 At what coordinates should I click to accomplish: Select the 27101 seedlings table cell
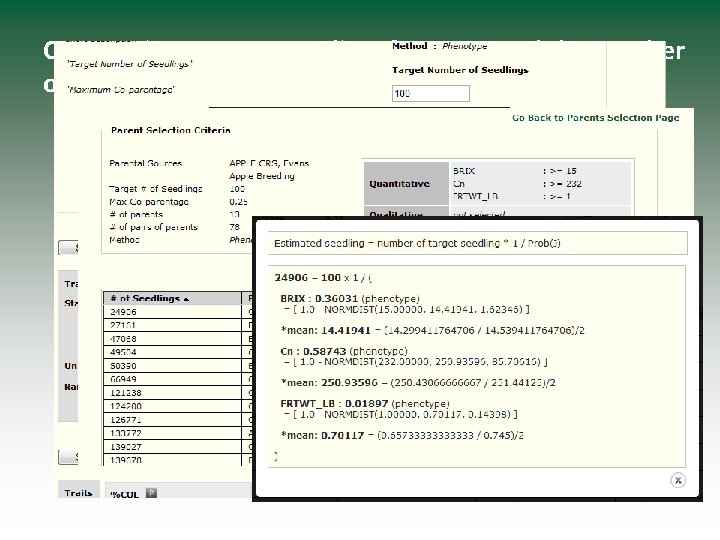[x=173, y=325]
